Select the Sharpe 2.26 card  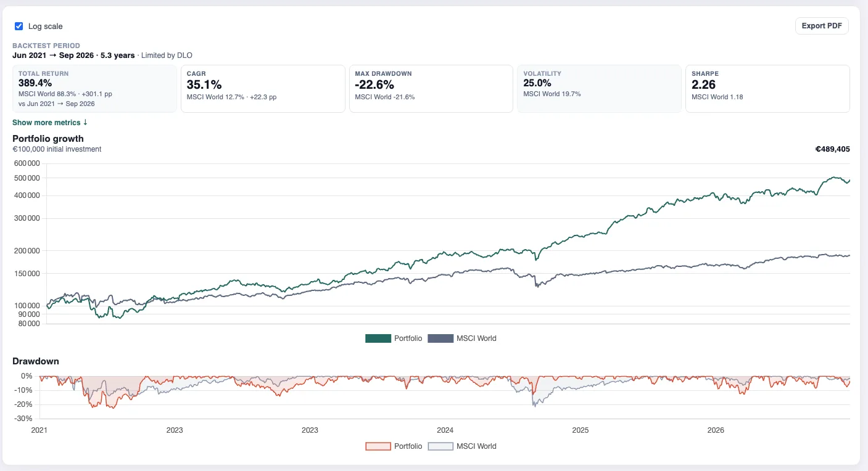(x=767, y=89)
